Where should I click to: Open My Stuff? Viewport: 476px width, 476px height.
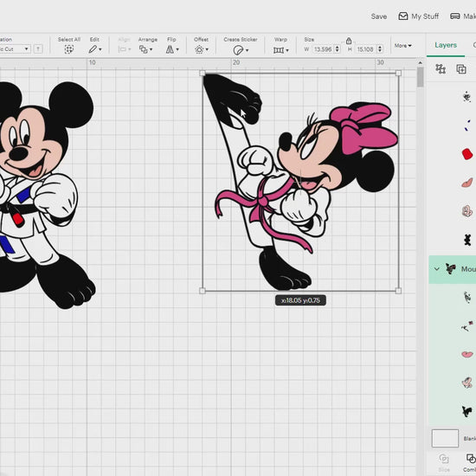418,16
